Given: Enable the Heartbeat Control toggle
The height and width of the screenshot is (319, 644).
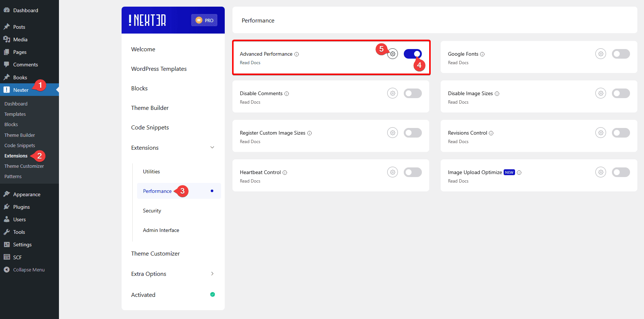Looking at the screenshot, I should [413, 172].
